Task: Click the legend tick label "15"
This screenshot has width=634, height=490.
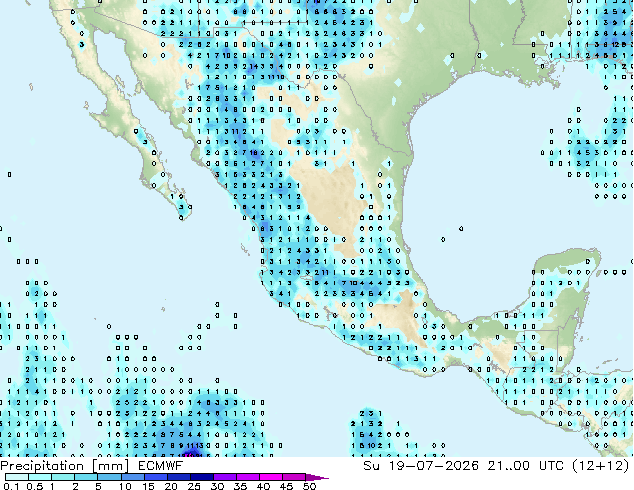Action: click(148, 486)
